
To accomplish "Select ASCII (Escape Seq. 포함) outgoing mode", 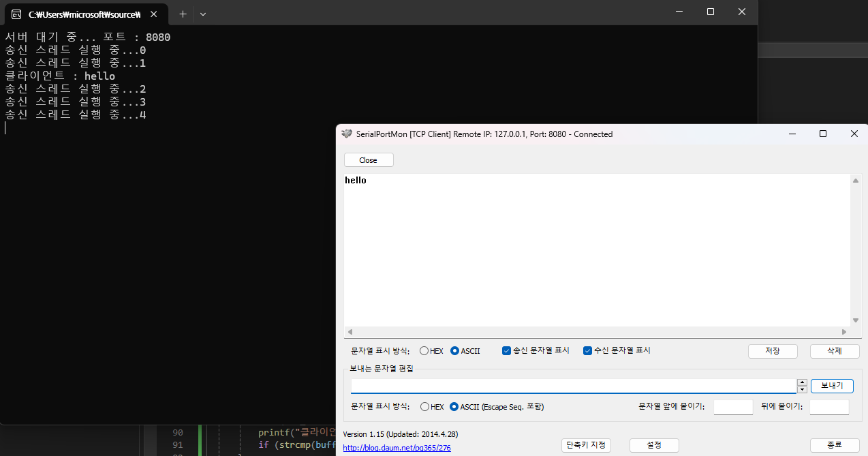I will 497,407.
